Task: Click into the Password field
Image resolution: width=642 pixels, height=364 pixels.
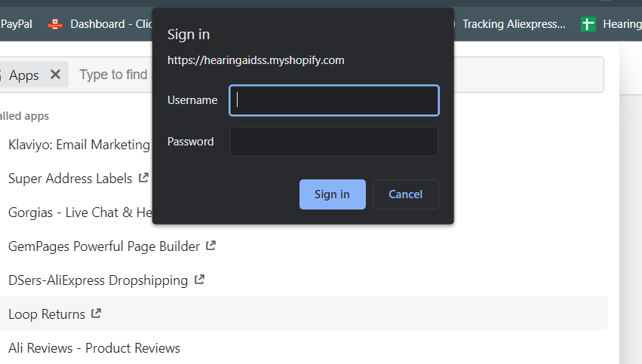Action: pos(333,142)
